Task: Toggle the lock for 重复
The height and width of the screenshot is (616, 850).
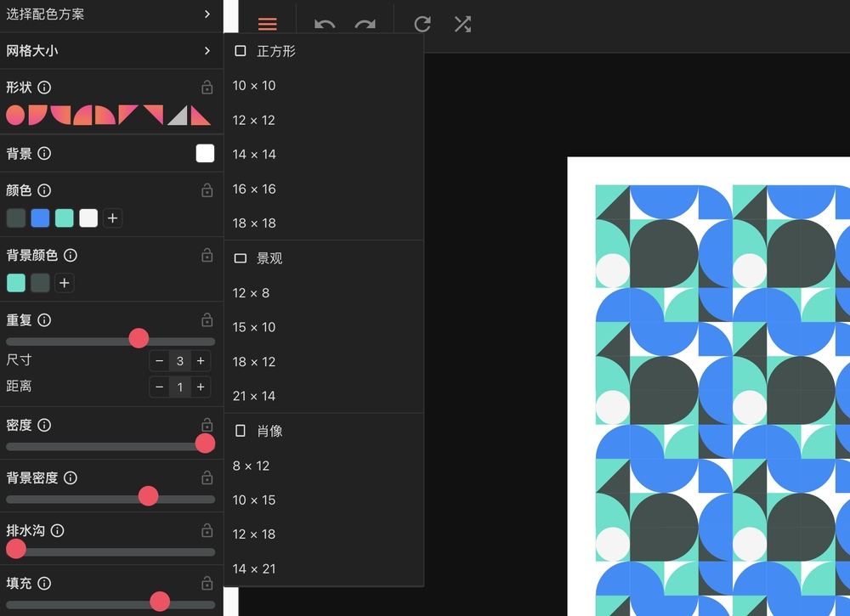Action: (207, 320)
